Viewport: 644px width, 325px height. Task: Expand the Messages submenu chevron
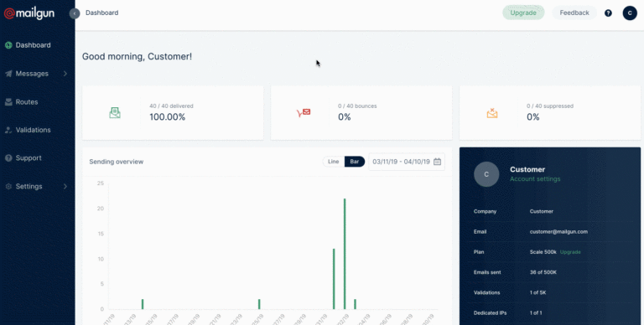point(65,74)
